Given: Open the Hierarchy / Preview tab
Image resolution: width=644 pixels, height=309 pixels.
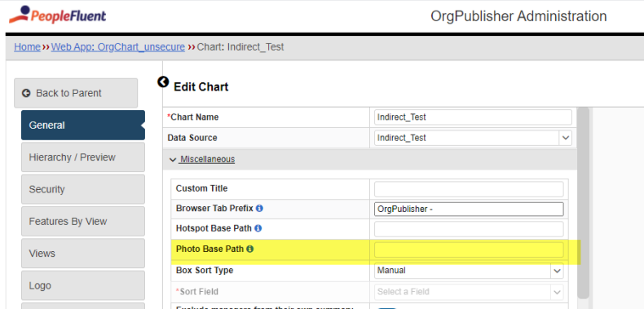Looking at the screenshot, I should tap(83, 157).
